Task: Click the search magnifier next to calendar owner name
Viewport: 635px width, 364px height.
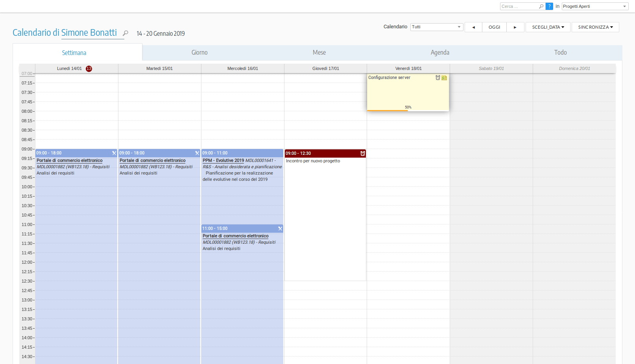Action: 126,33
